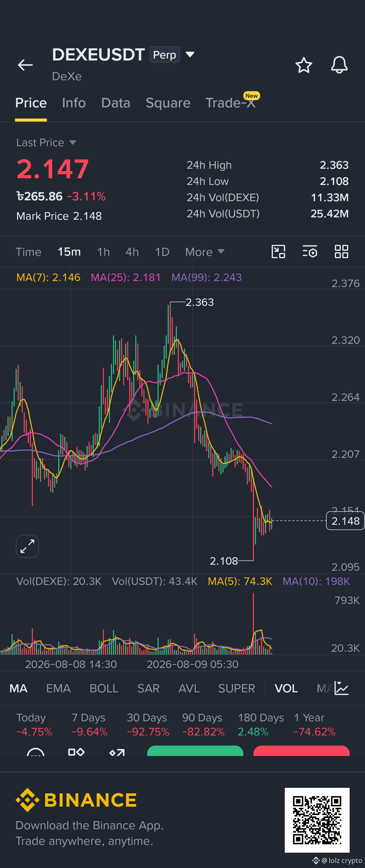Switch to the Price tab
Screen dimensions: 365x868
(x=31, y=103)
